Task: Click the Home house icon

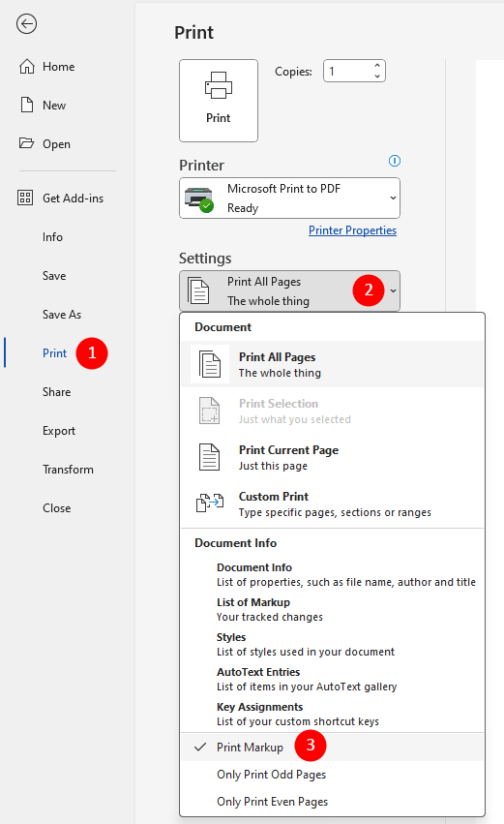Action: coord(27,66)
